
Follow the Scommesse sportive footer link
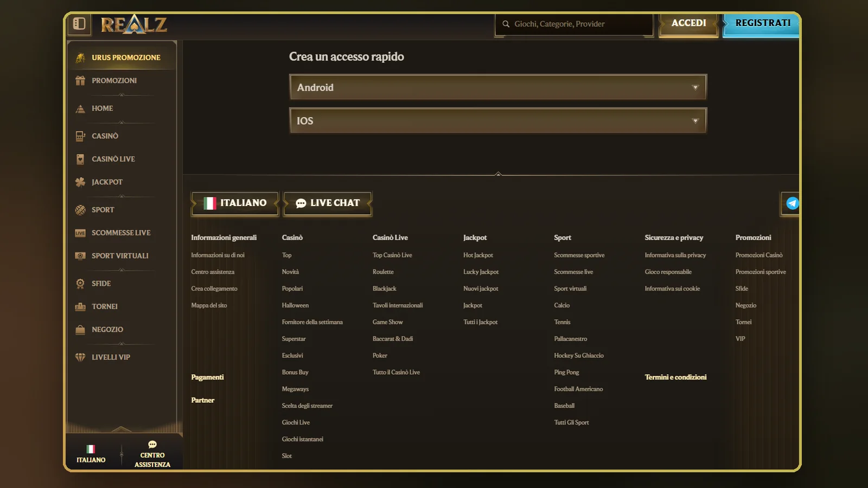(x=579, y=255)
